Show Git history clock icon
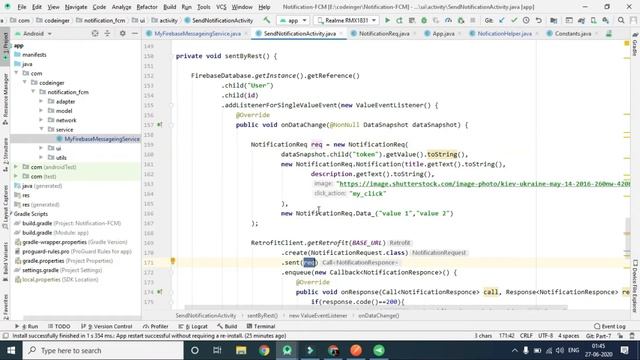The width and height of the screenshot is (640, 360). click(x=526, y=20)
